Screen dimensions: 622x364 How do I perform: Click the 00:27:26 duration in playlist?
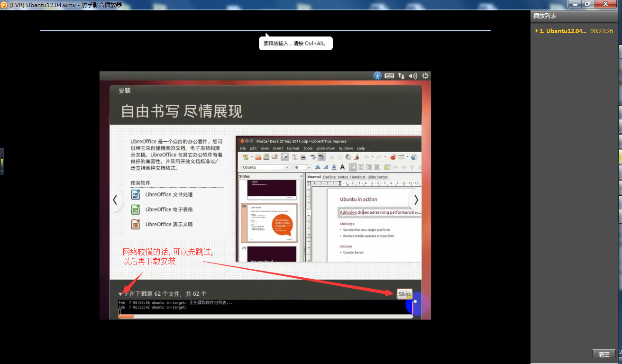(602, 31)
